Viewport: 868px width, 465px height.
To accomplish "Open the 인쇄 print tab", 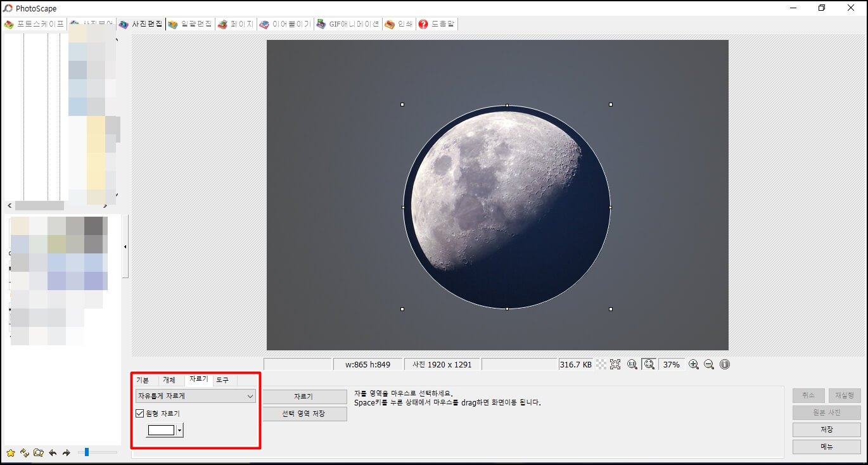I will (399, 24).
